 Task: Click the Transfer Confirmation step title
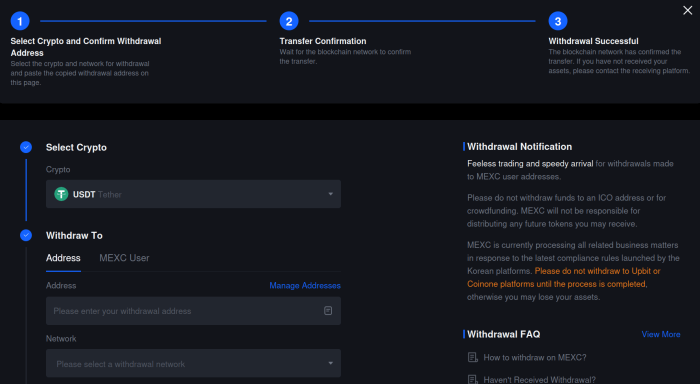pyautogui.click(x=323, y=41)
